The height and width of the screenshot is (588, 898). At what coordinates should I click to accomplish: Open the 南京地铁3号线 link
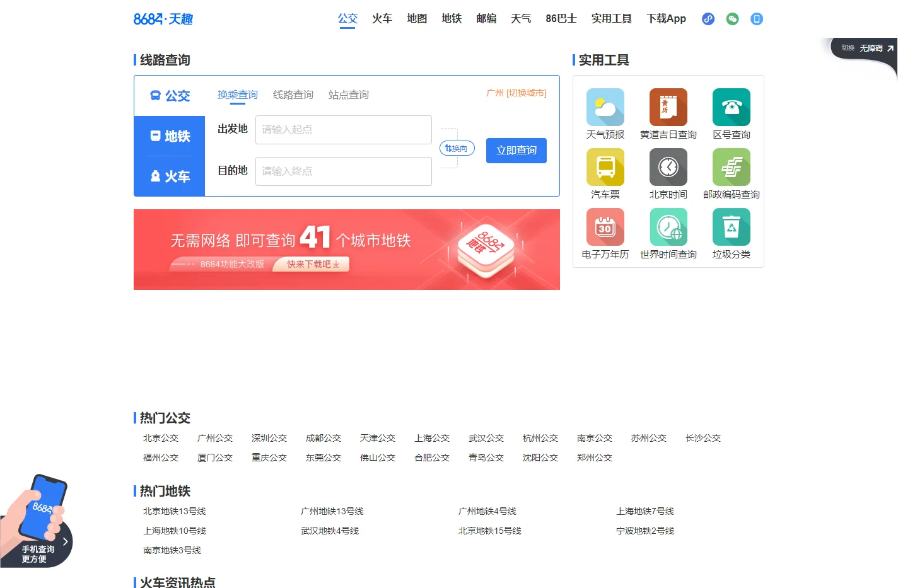[172, 550]
